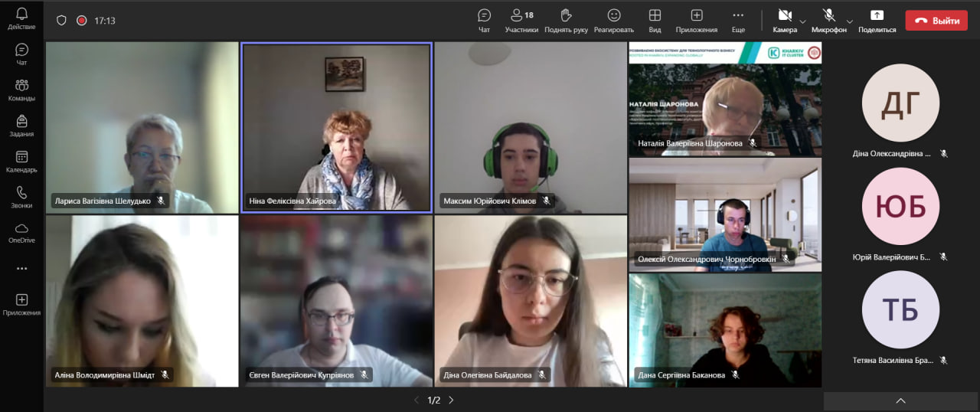This screenshot has height=412, width=980.
Task: Open OneDrive from the sidebar
Action: (21, 233)
